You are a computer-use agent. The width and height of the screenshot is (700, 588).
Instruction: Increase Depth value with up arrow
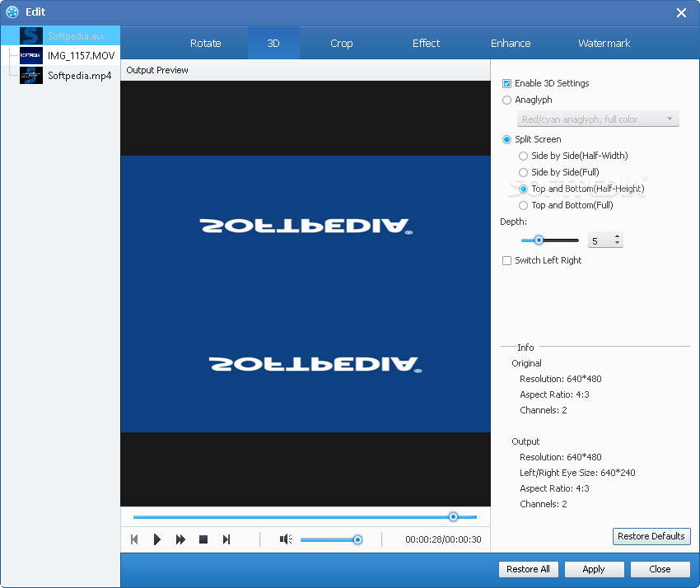(x=617, y=236)
